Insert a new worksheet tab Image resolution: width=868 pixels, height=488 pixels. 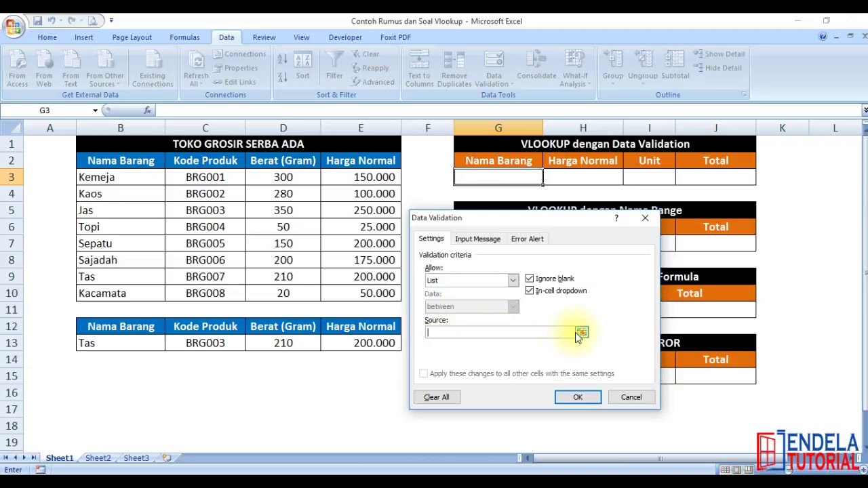[x=166, y=458]
